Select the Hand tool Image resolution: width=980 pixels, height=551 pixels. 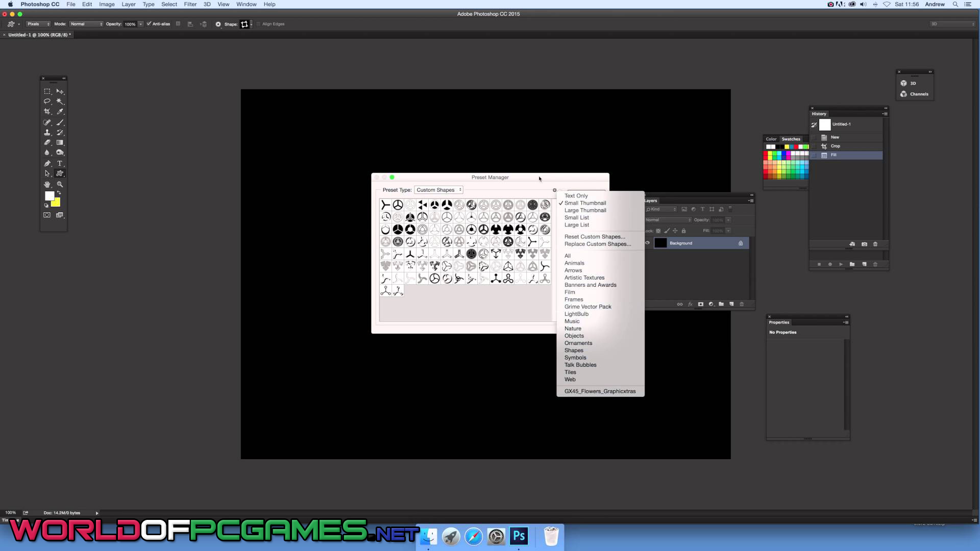pyautogui.click(x=47, y=184)
